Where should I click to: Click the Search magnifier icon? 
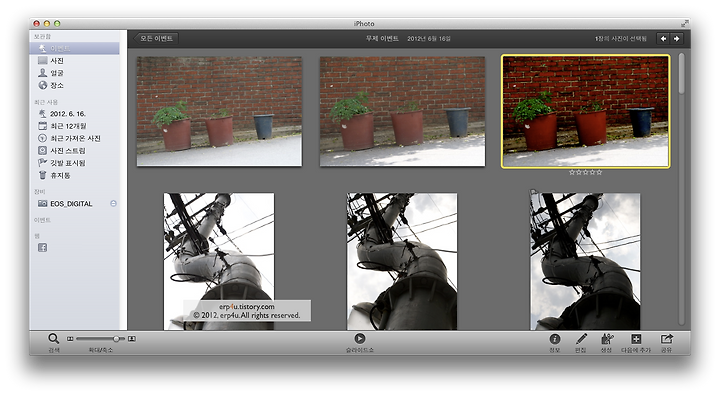pyautogui.click(x=54, y=339)
